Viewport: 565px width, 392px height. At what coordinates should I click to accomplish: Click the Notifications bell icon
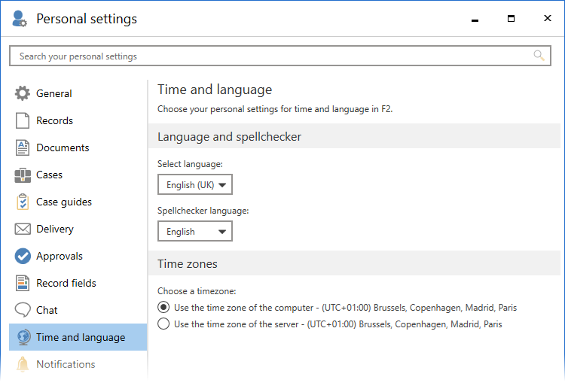(x=23, y=364)
